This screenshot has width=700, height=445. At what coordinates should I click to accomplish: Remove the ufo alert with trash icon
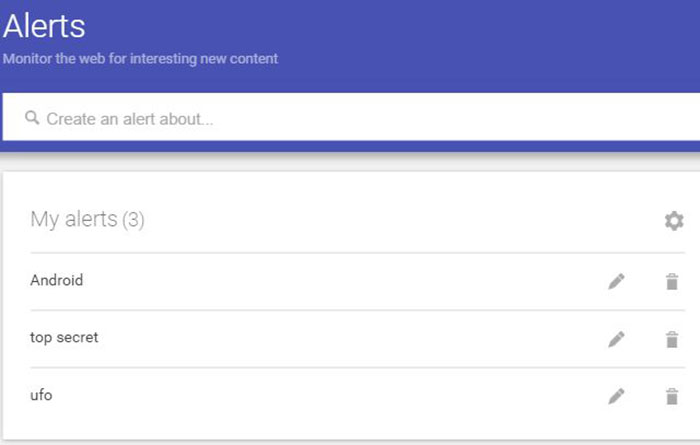pyautogui.click(x=672, y=396)
